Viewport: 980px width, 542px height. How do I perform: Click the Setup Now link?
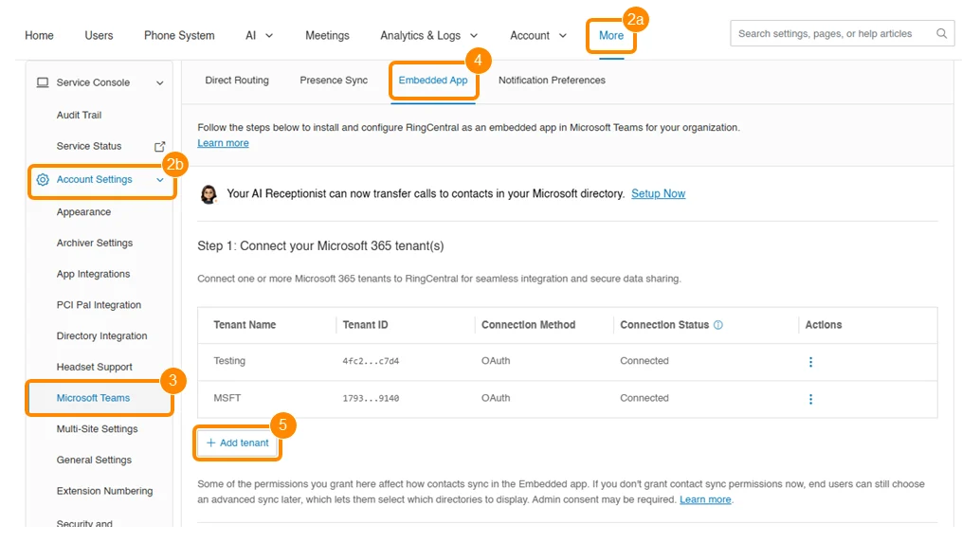coord(658,194)
